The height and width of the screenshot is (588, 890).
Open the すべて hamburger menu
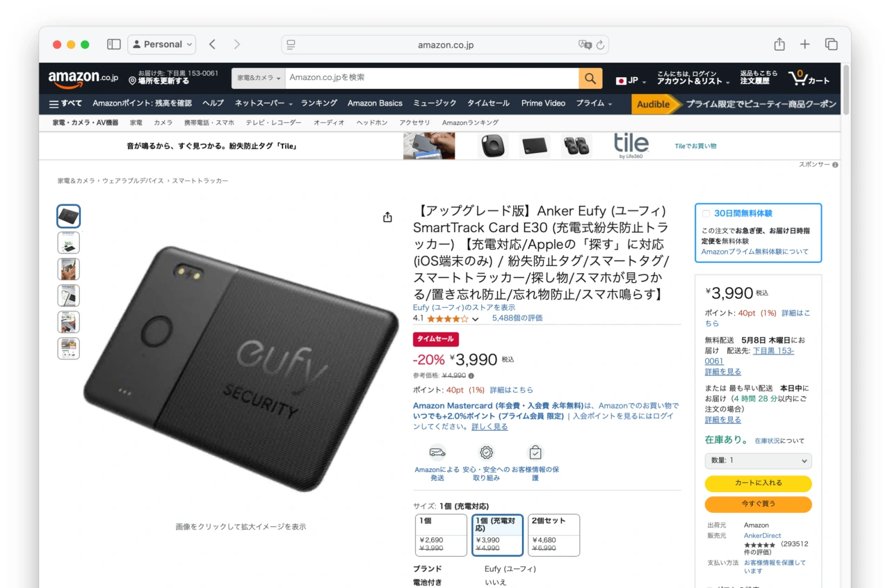pos(65,104)
